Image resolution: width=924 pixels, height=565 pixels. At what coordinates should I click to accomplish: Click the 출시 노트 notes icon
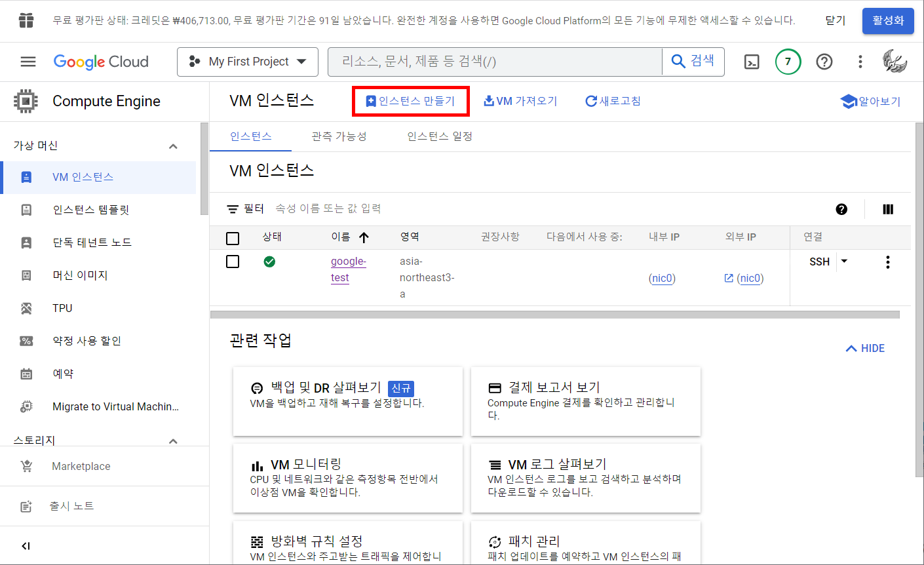point(26,506)
